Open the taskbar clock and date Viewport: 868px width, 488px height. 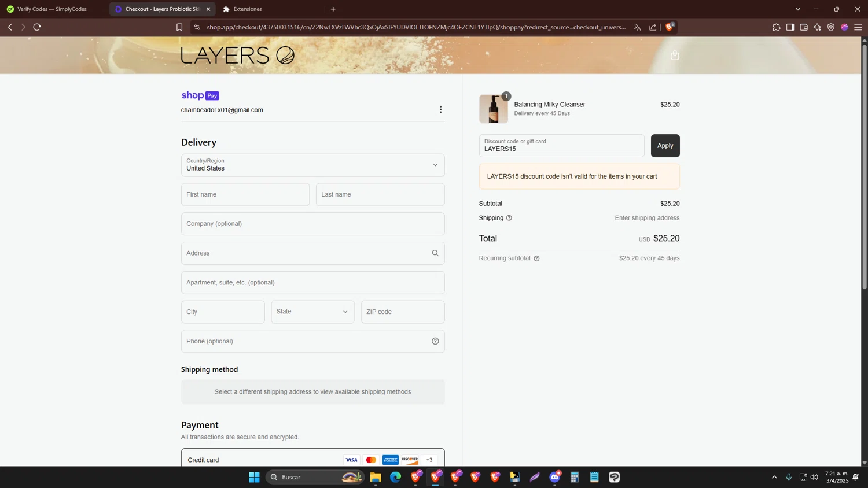coord(837,477)
